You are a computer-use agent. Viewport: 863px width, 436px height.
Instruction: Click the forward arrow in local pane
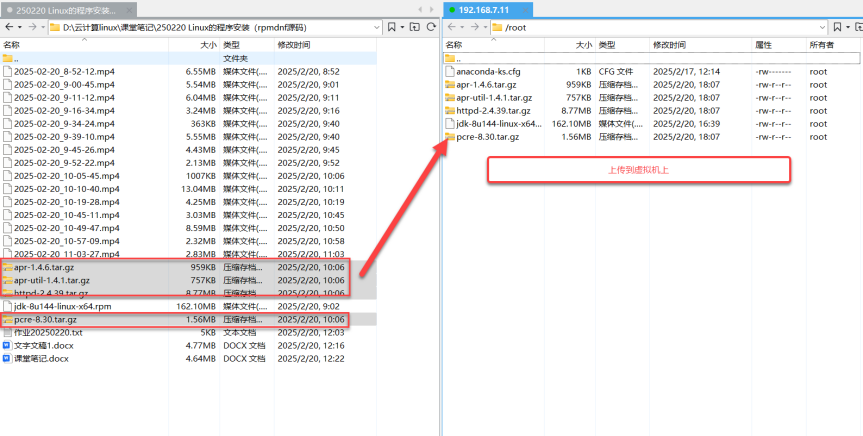point(32,27)
